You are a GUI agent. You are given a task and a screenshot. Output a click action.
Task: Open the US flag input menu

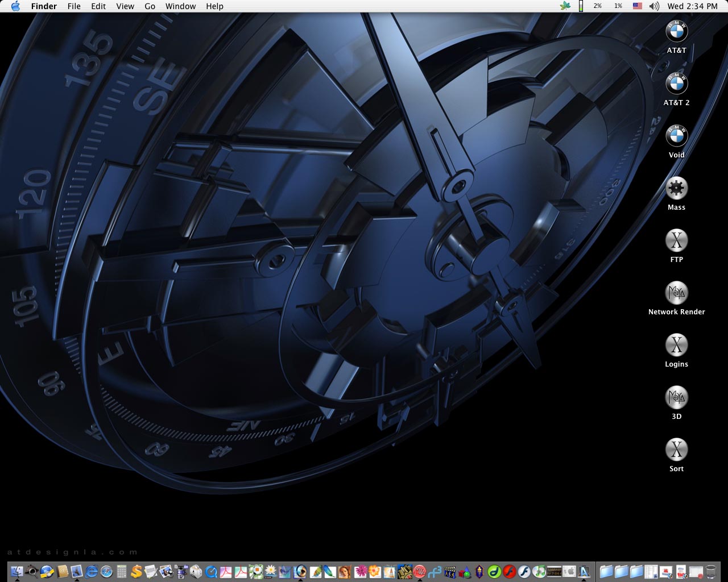(638, 6)
